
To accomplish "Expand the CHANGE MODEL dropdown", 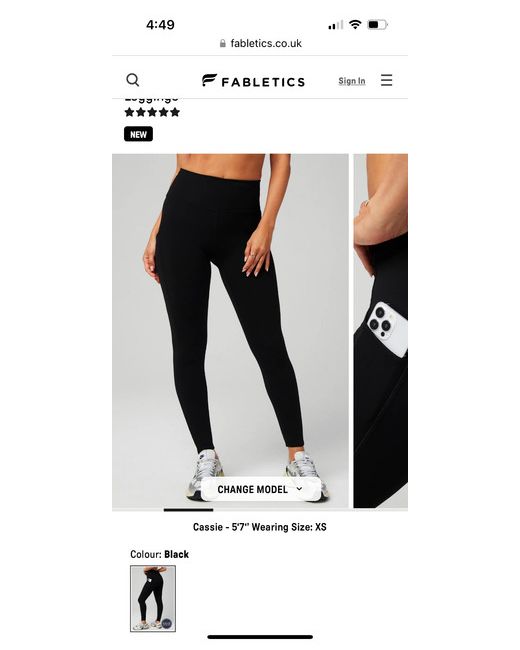I will click(x=260, y=490).
